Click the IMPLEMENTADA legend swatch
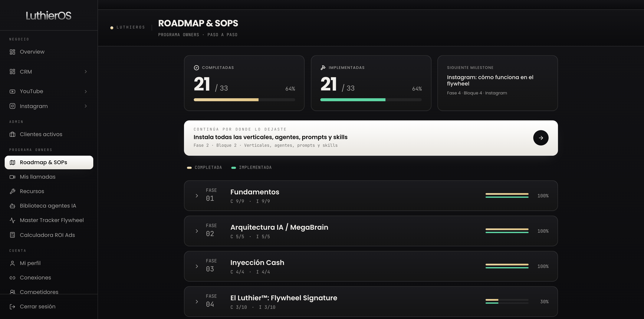Viewport: 644px width, 319px height. click(x=233, y=168)
